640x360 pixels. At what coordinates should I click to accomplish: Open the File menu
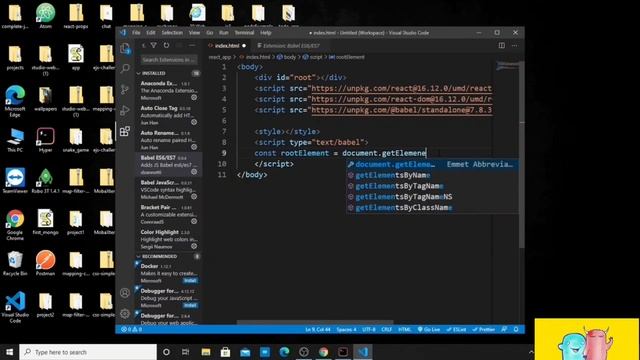click(x=136, y=33)
